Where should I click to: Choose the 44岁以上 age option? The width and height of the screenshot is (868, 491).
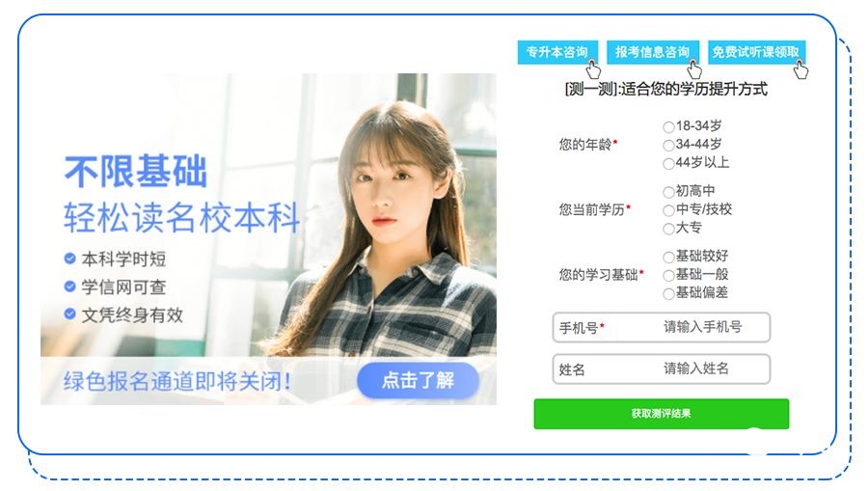point(668,164)
